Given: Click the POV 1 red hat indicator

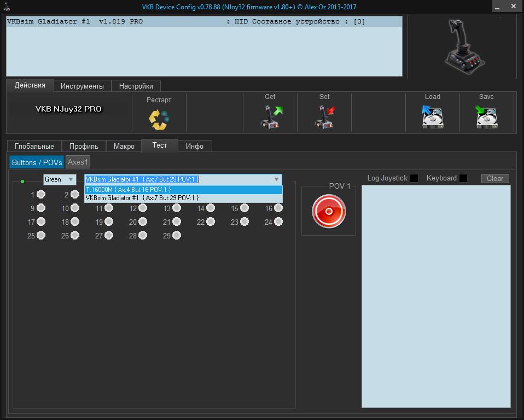Looking at the screenshot, I should [x=329, y=211].
